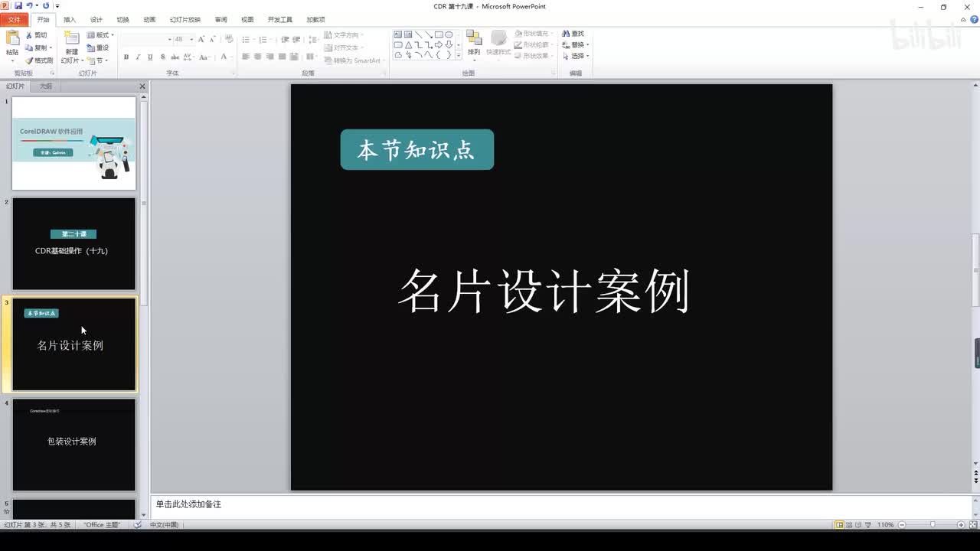Open the font size 48 dropdown
This screenshot has width=980, height=551.
(x=191, y=39)
